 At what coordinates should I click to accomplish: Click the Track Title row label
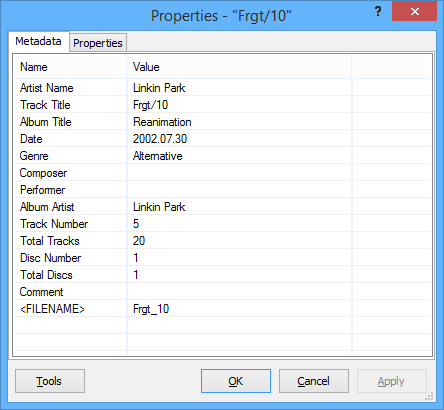(x=45, y=105)
